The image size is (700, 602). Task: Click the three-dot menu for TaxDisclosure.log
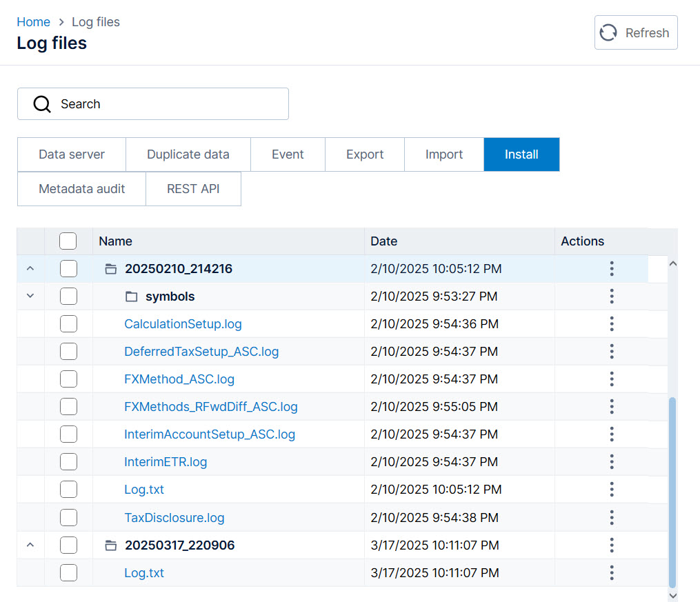pos(611,517)
